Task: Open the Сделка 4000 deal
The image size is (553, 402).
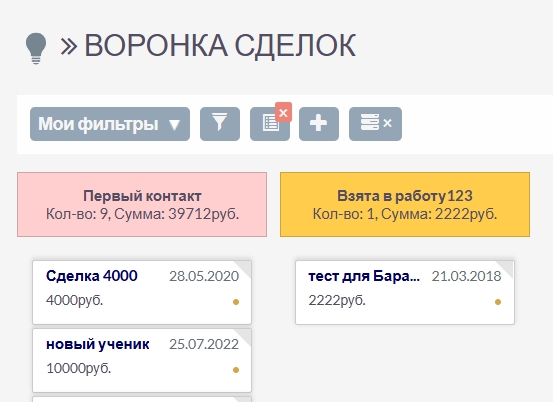Action: point(92,276)
